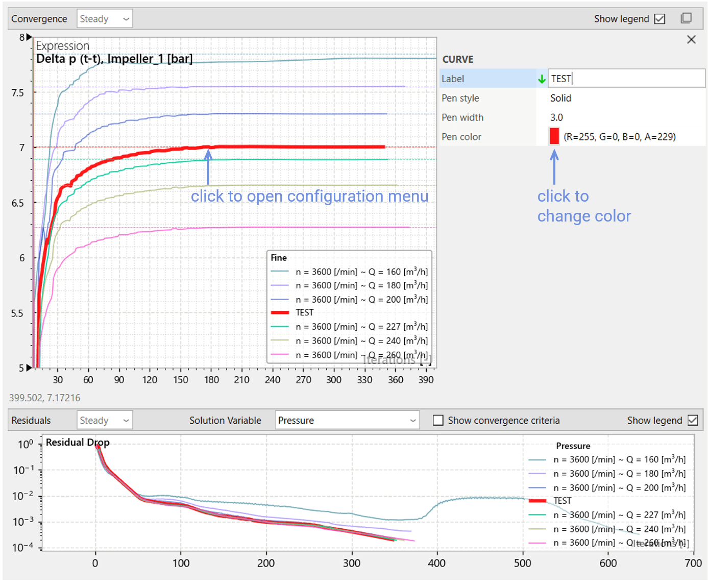Click the detach window icon beside Show legend
The height and width of the screenshot is (588, 708).
(x=686, y=18)
